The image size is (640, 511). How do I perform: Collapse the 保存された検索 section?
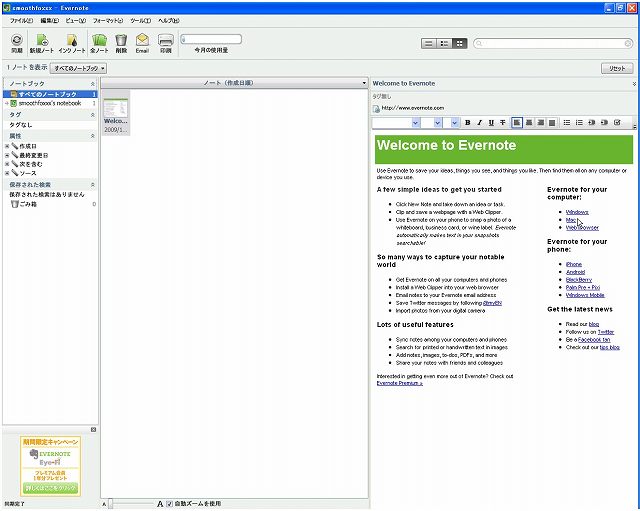click(x=93, y=185)
